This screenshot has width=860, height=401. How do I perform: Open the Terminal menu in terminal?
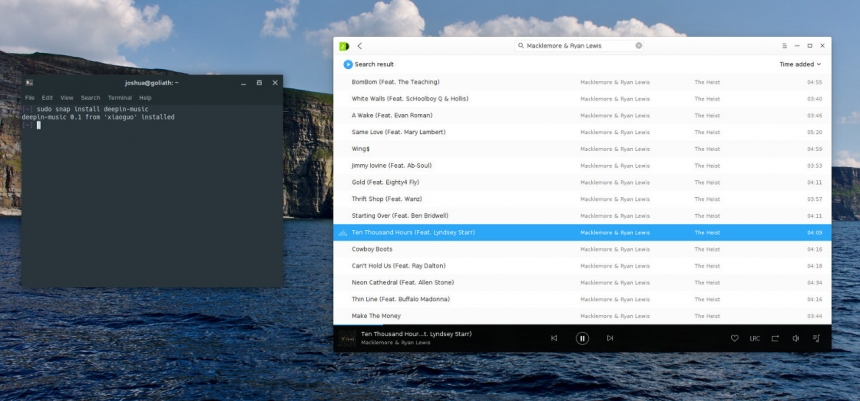coord(120,98)
